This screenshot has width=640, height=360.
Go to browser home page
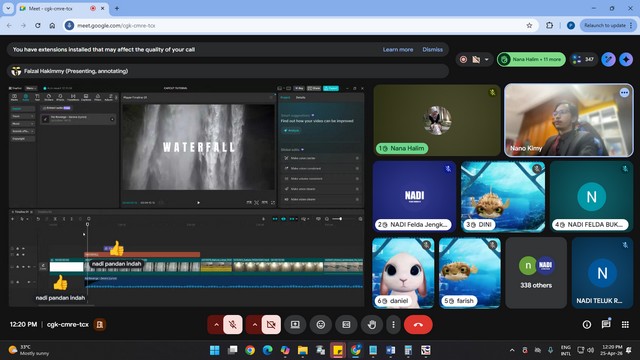coord(52,25)
